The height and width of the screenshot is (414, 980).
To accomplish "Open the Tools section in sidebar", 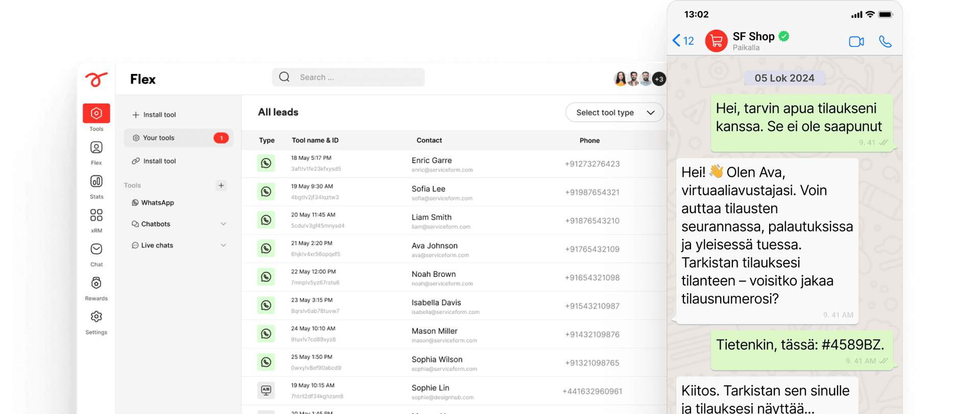I will [96, 114].
